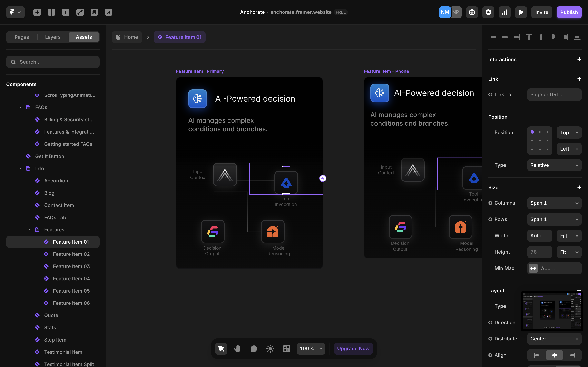Open the Type Relative dropdown
588x367 pixels.
point(554,165)
